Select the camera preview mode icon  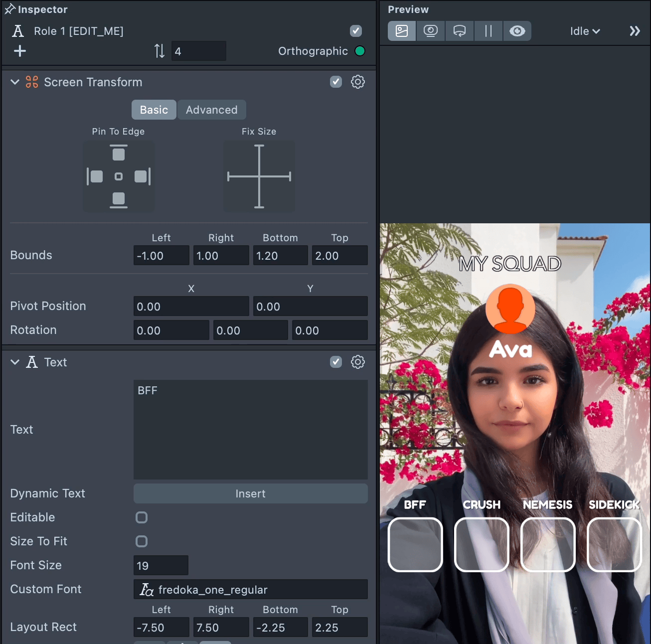[431, 31]
